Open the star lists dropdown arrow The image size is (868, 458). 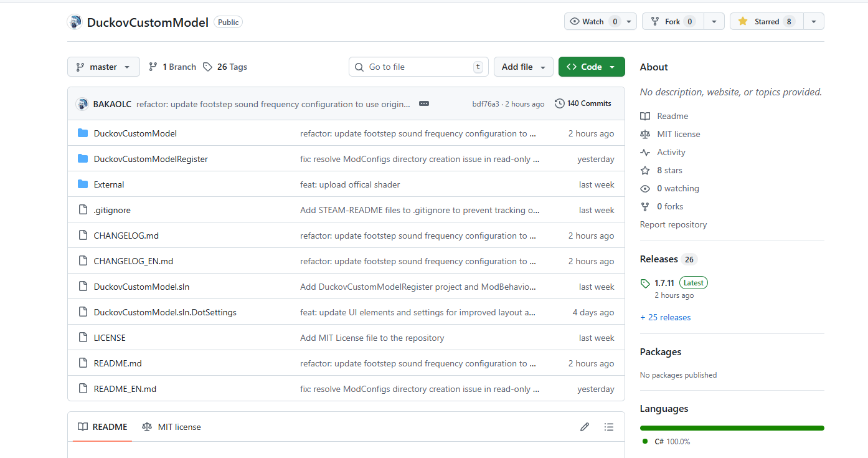813,21
